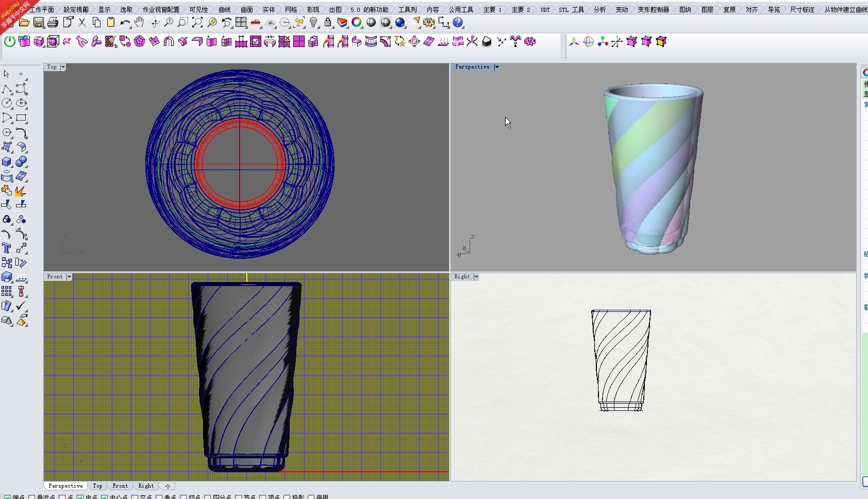This screenshot has width=868, height=499.
Task: Click the green power icon in toolbar
Action: point(10,42)
